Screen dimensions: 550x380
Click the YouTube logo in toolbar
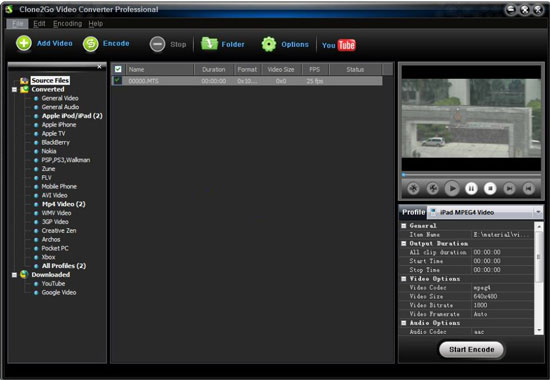pyautogui.click(x=339, y=45)
